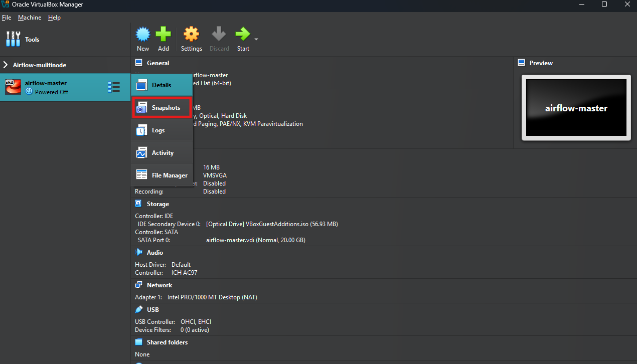Choose File Manager in the popup menu
The height and width of the screenshot is (364, 637).
(x=162, y=175)
